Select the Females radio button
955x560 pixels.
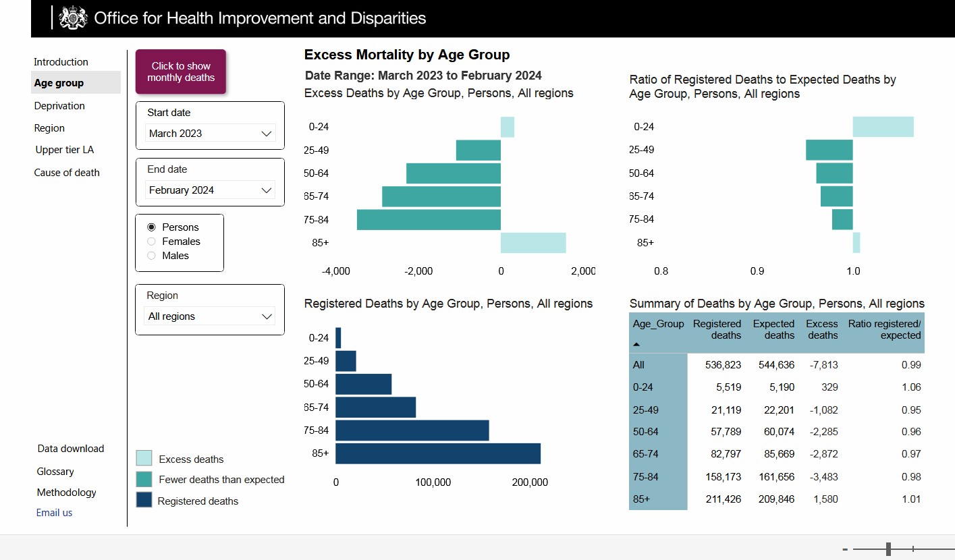[151, 242]
